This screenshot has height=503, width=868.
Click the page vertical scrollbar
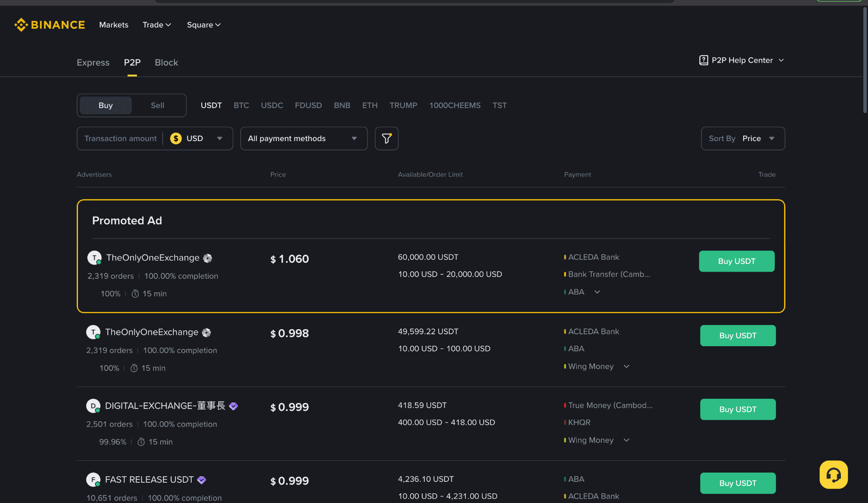pyautogui.click(x=865, y=59)
